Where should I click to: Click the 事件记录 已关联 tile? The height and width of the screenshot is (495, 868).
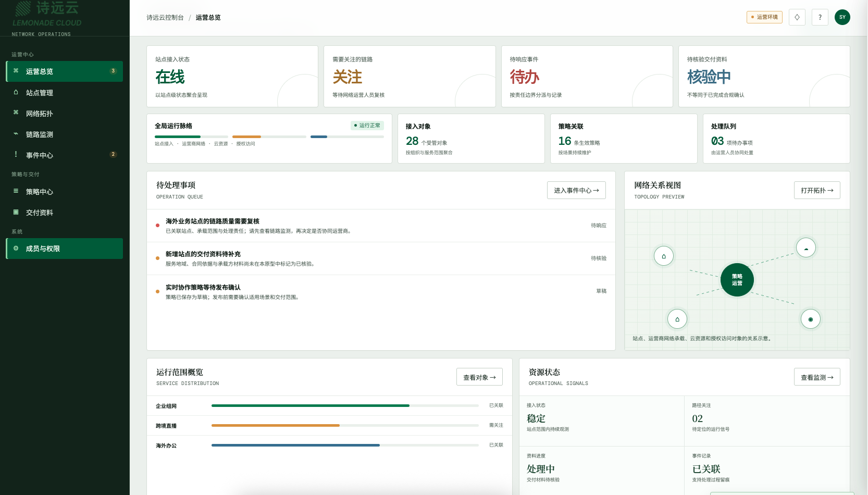[767, 471]
